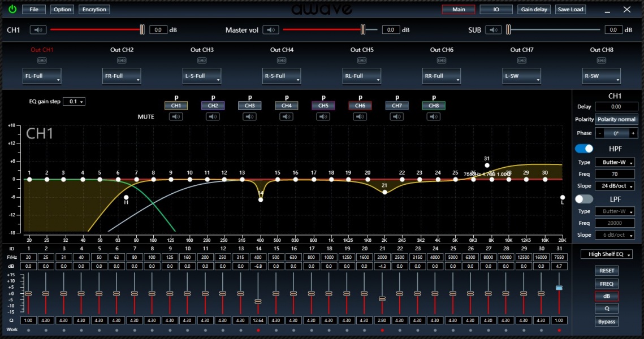Expand the EQ gain step dropdown
644x339 pixels.
(x=74, y=102)
